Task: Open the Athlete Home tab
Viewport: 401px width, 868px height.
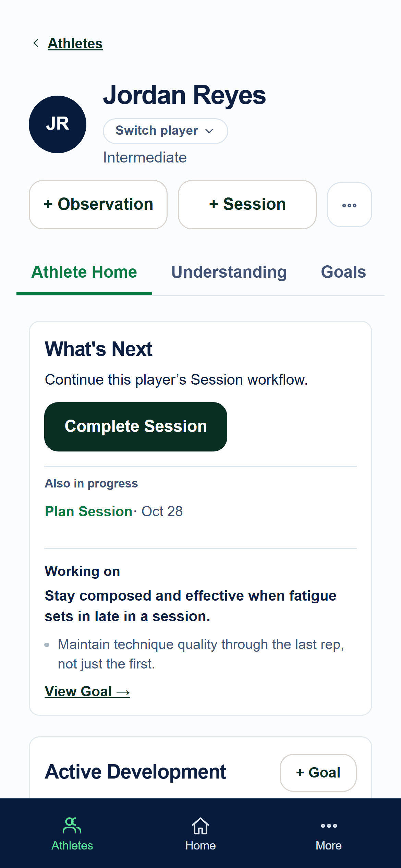Action: click(84, 272)
